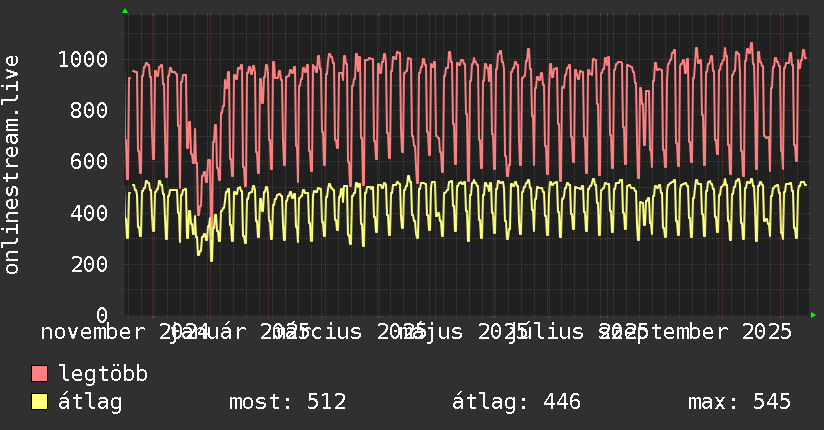Click the green arrow atop the y-axis

125,11
